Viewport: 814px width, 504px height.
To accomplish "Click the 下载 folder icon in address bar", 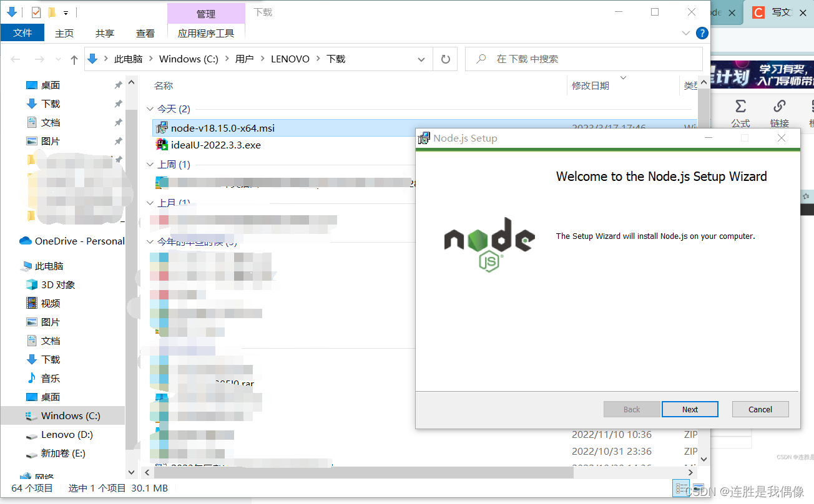I will [x=93, y=59].
